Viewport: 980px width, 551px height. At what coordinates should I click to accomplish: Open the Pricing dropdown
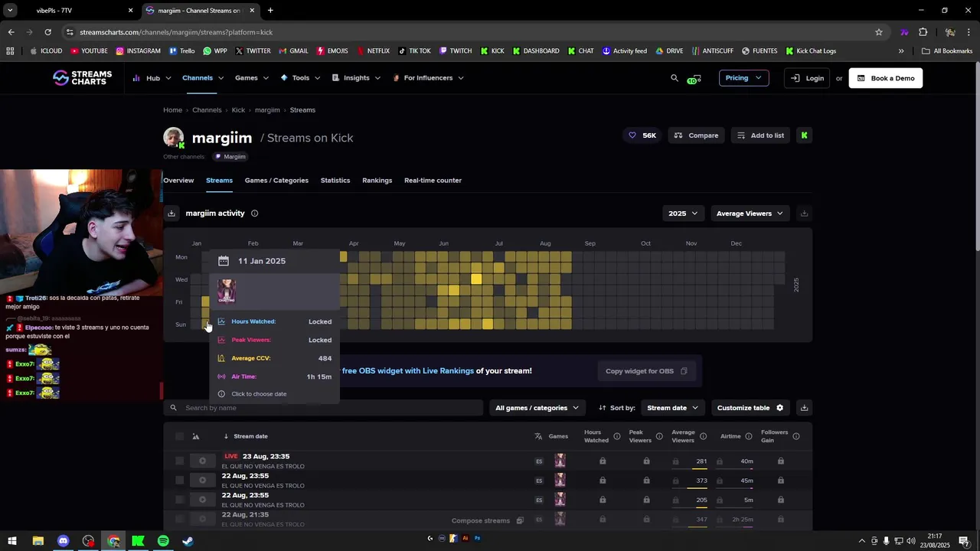[743, 78]
